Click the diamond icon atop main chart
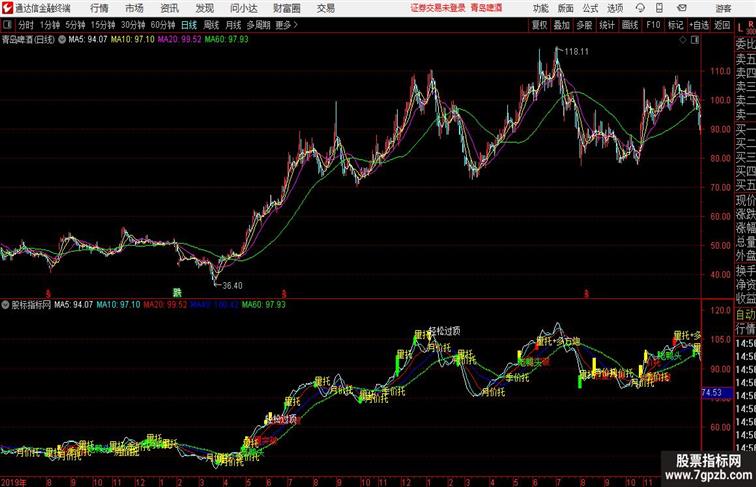The height and width of the screenshot is (487, 756). click(x=683, y=41)
